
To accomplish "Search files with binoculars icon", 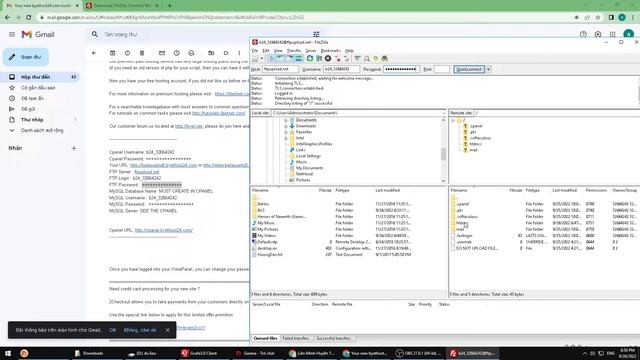I will point(384,59).
